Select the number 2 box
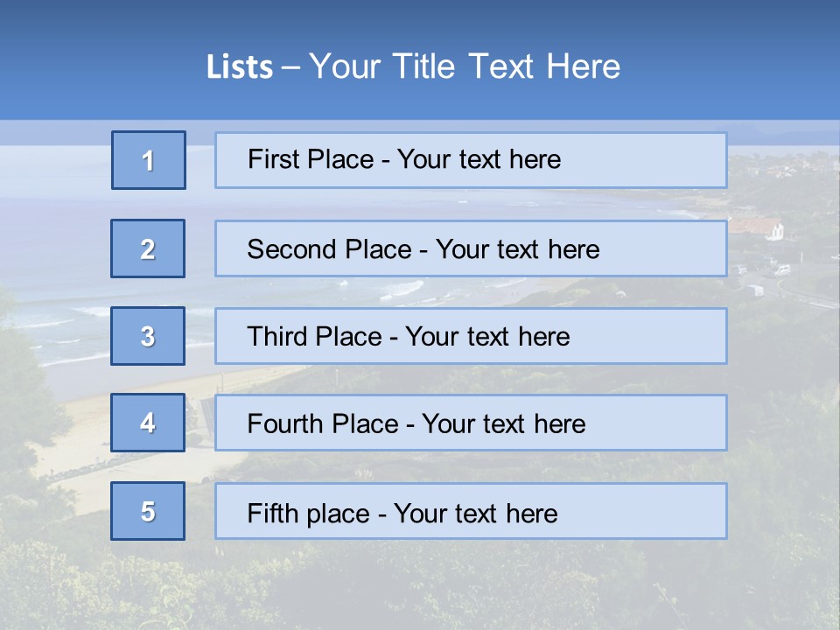This screenshot has width=840, height=630. 149,248
